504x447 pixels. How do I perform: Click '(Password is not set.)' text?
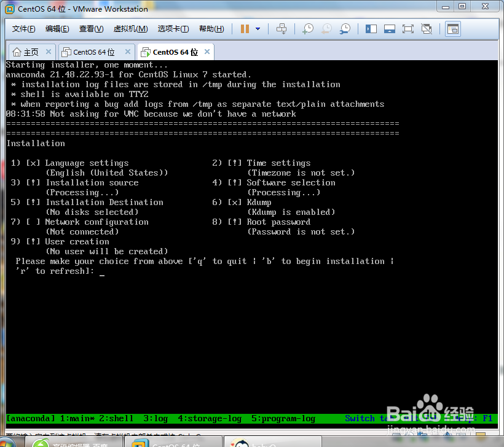301,232
